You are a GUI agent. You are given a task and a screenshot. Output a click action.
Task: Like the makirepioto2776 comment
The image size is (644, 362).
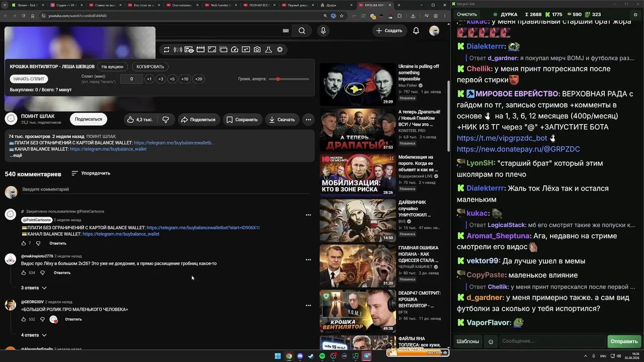pos(24,273)
